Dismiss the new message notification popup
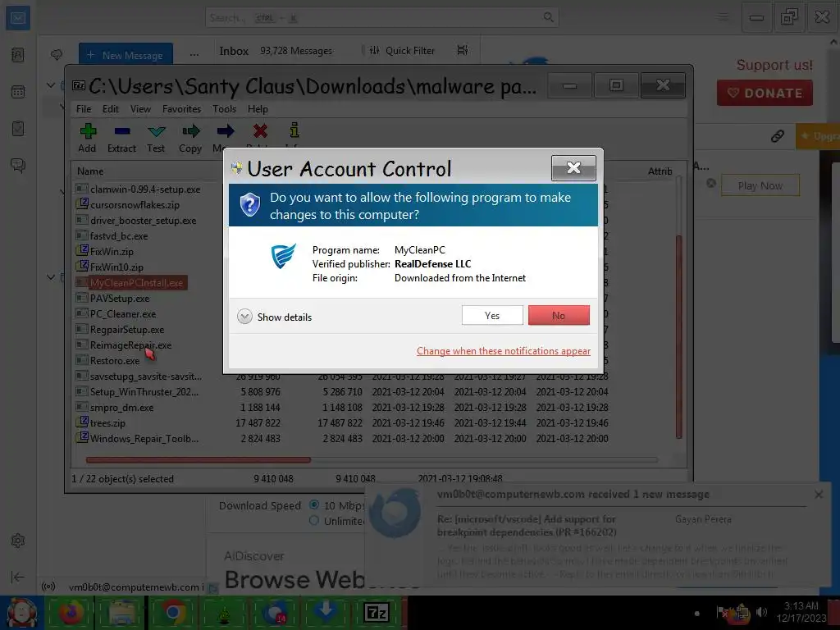 click(819, 495)
